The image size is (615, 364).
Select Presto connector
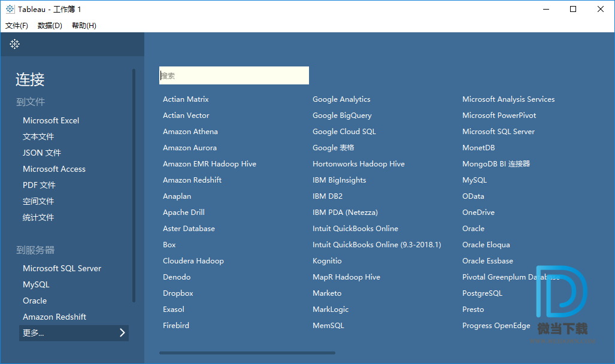pos(473,309)
